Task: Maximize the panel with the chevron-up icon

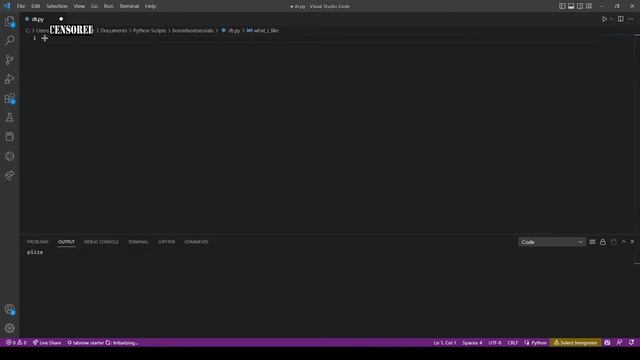Action: tap(623, 242)
